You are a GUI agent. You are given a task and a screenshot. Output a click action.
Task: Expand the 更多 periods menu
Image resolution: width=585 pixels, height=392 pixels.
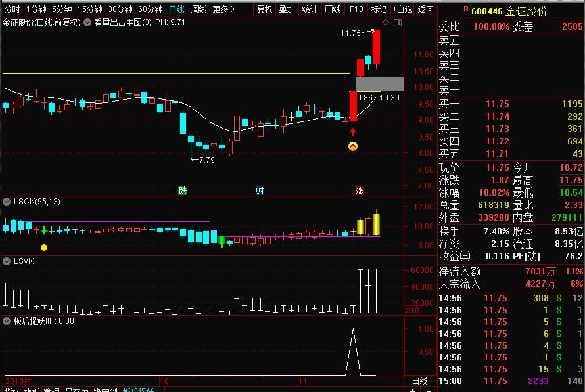224,9
